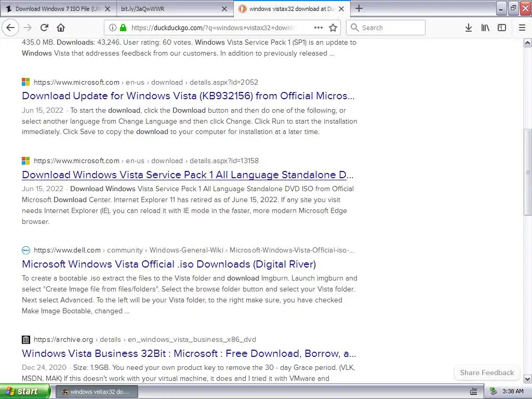Open the Downloads toolbar icon

[469, 28]
